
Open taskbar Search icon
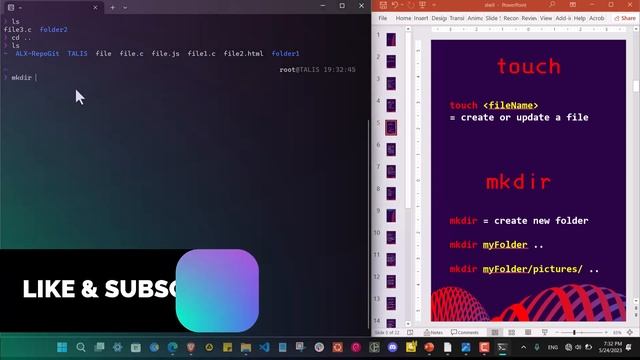pyautogui.click(x=81, y=347)
